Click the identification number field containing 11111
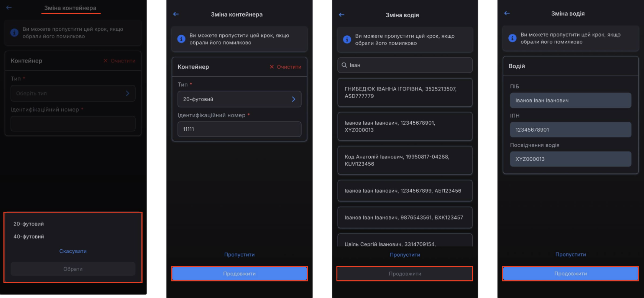 240,129
